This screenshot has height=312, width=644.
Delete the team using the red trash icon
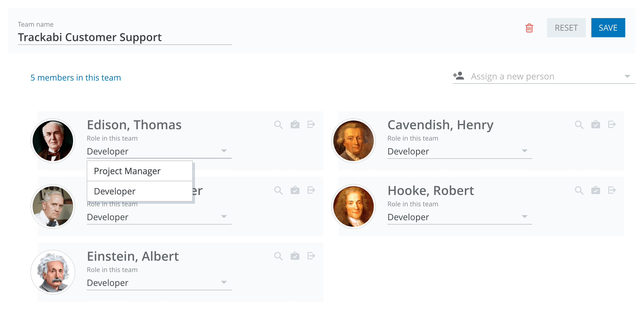pyautogui.click(x=529, y=28)
